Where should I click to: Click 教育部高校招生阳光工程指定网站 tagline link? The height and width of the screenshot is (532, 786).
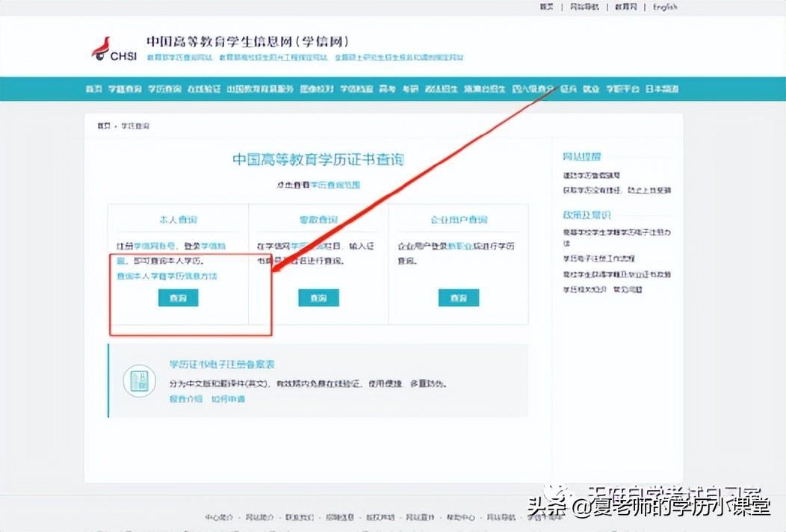tap(273, 58)
